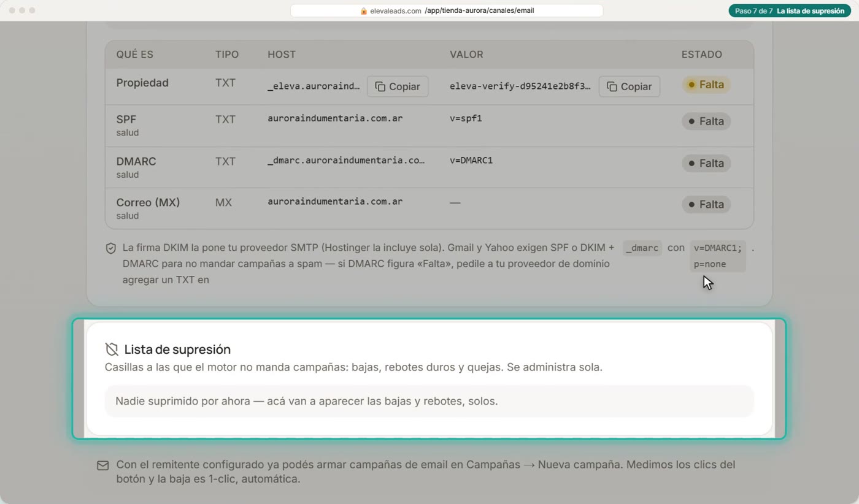
Task: Click the envelope icon beside the campaigns note
Action: pos(103,466)
